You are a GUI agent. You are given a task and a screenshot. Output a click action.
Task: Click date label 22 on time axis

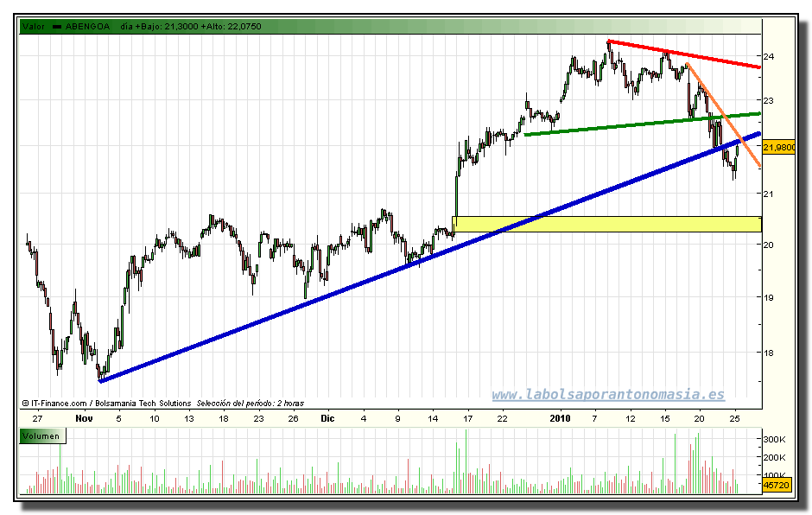[x=503, y=418]
